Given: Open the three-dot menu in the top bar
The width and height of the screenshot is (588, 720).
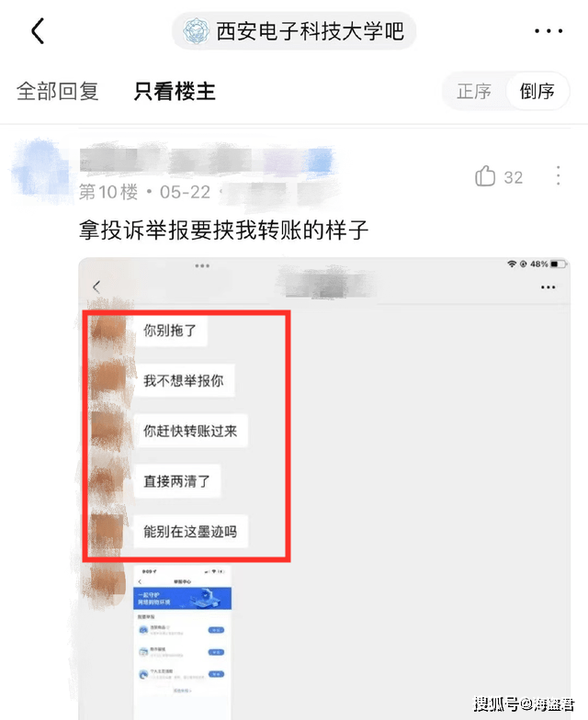Looking at the screenshot, I should [548, 31].
